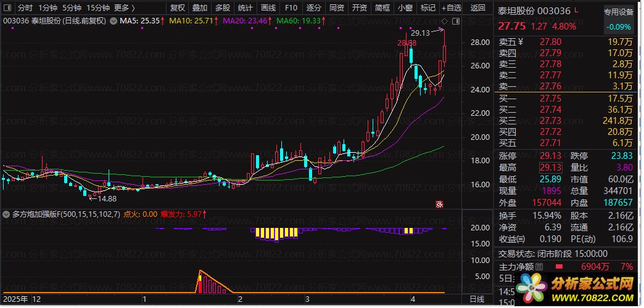Open the 统计 statistics tool

[x=245, y=8]
